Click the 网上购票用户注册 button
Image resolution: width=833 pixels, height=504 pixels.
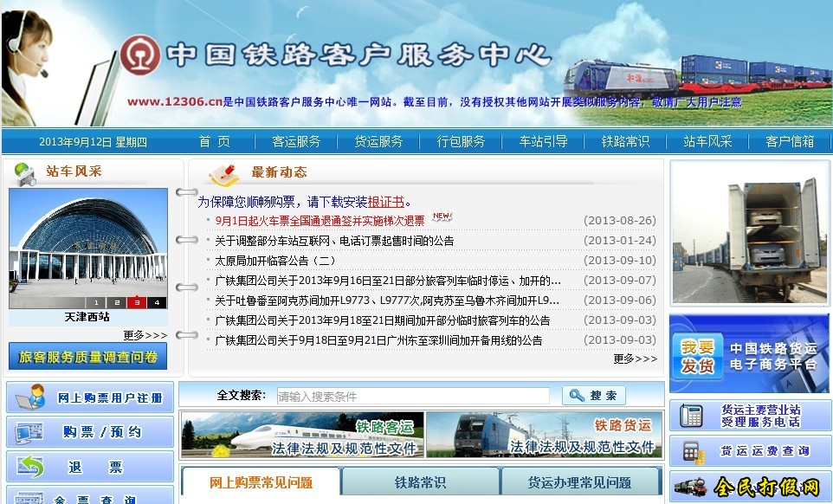click(x=90, y=397)
